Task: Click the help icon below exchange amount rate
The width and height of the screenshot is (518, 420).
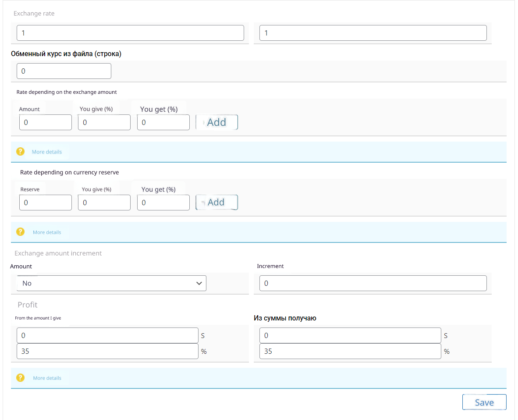Action: pyautogui.click(x=20, y=152)
